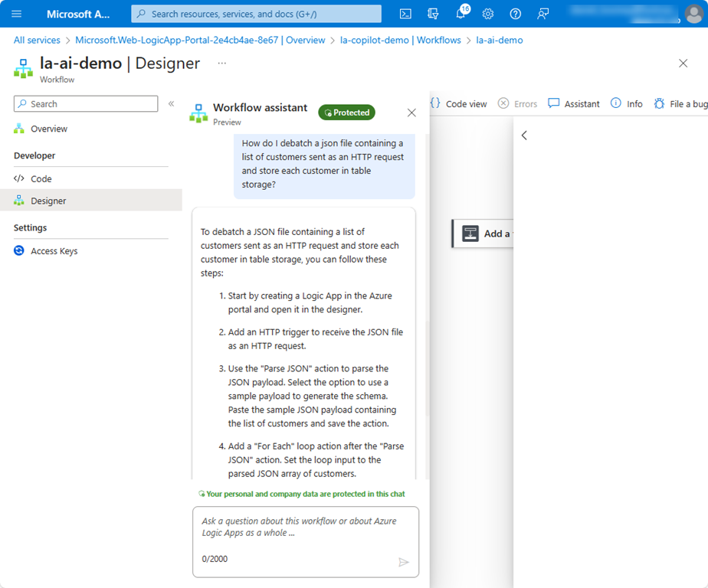Image resolution: width=708 pixels, height=588 pixels.
Task: Open more options ellipsis beside Designer title
Action: point(221,63)
